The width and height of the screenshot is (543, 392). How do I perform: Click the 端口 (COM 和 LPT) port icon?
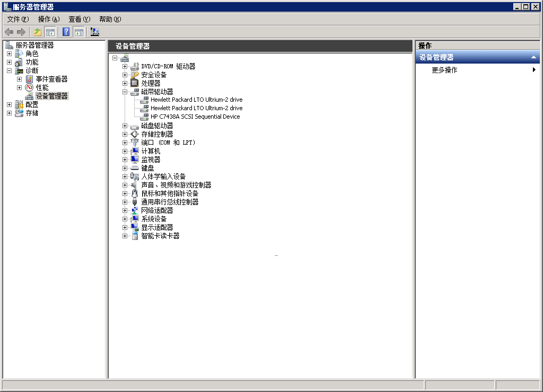click(x=135, y=142)
